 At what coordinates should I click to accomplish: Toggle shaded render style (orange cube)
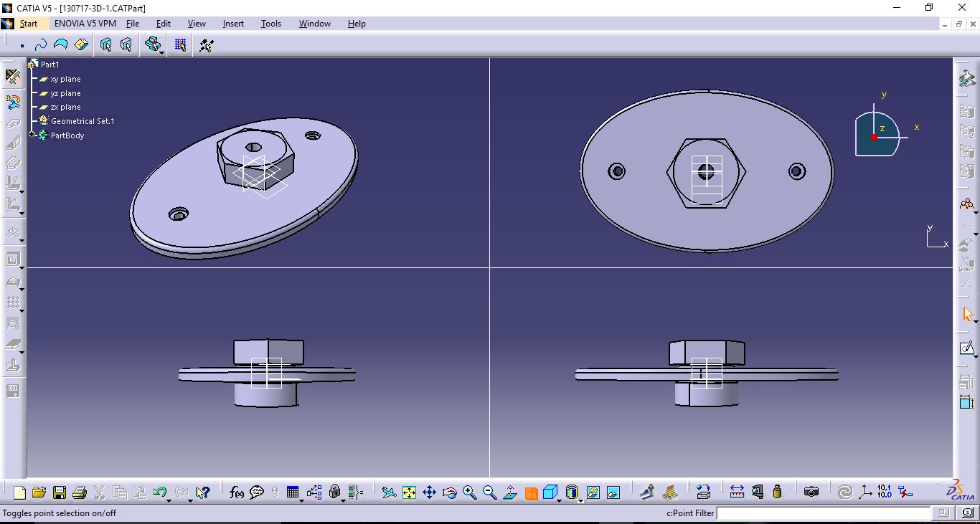tap(531, 492)
